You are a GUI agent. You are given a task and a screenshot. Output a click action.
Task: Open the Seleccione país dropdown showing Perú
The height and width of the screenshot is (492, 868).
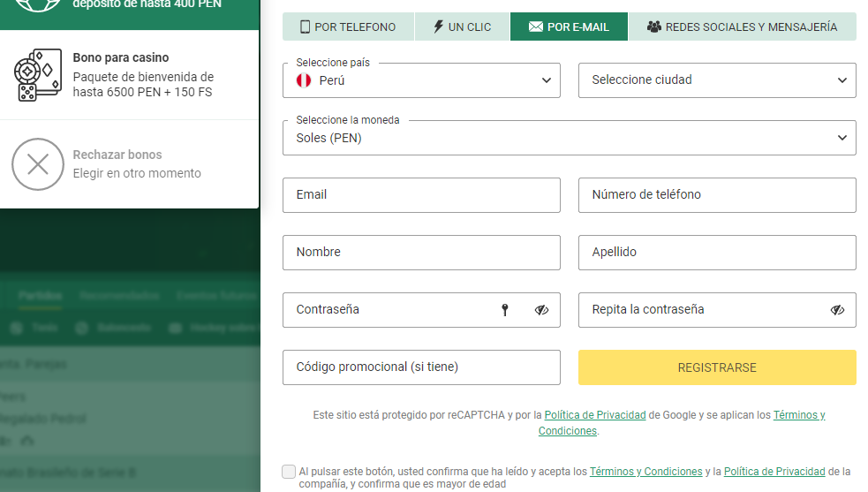[x=421, y=80]
